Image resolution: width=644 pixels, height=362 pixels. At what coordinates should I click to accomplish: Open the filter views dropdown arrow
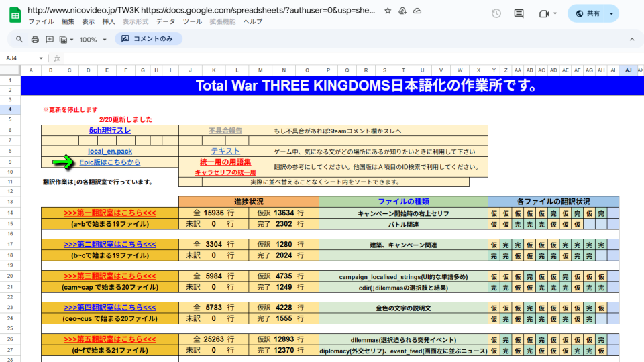pos(72,40)
